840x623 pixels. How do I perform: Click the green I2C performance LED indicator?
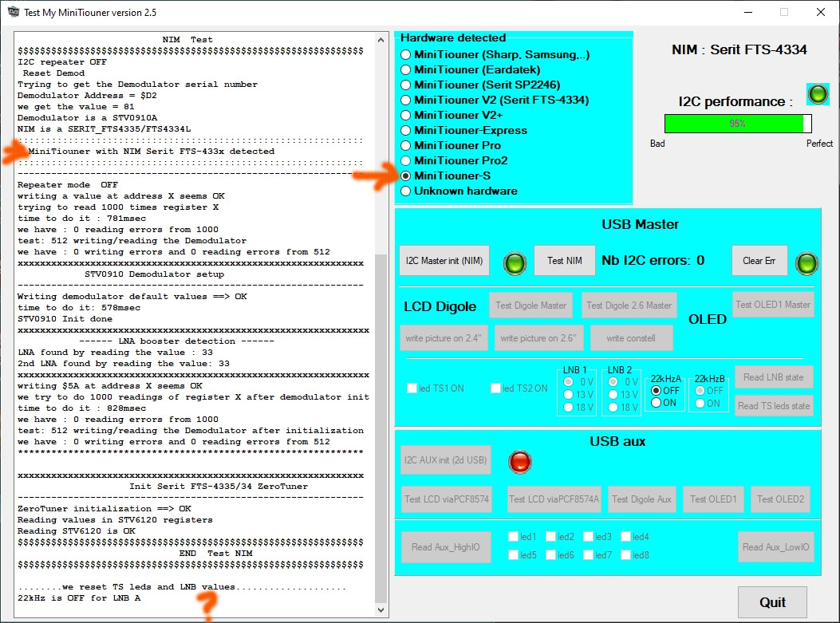point(818,94)
